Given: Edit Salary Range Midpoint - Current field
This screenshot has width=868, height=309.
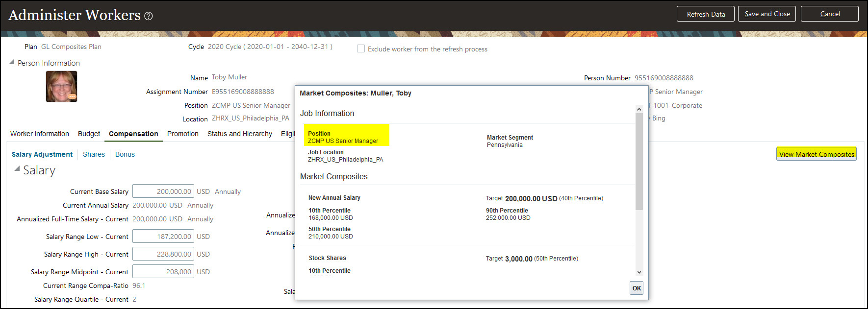Looking at the screenshot, I should coord(163,272).
